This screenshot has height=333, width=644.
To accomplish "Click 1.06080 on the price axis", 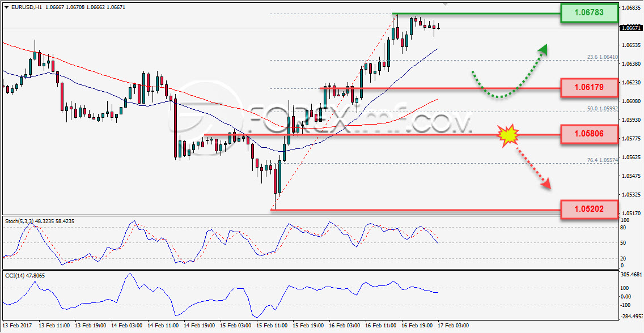I will [630, 101].
